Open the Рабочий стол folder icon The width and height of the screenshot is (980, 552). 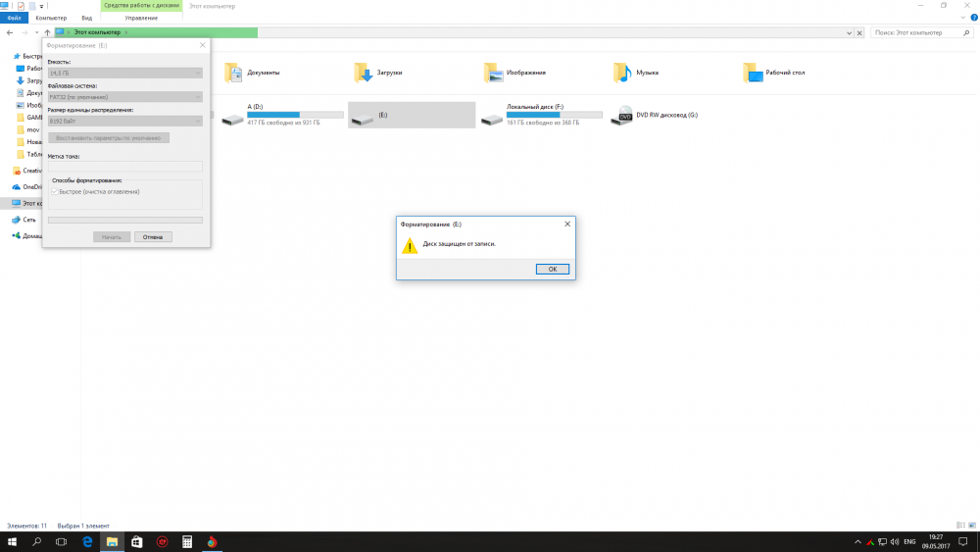point(752,73)
